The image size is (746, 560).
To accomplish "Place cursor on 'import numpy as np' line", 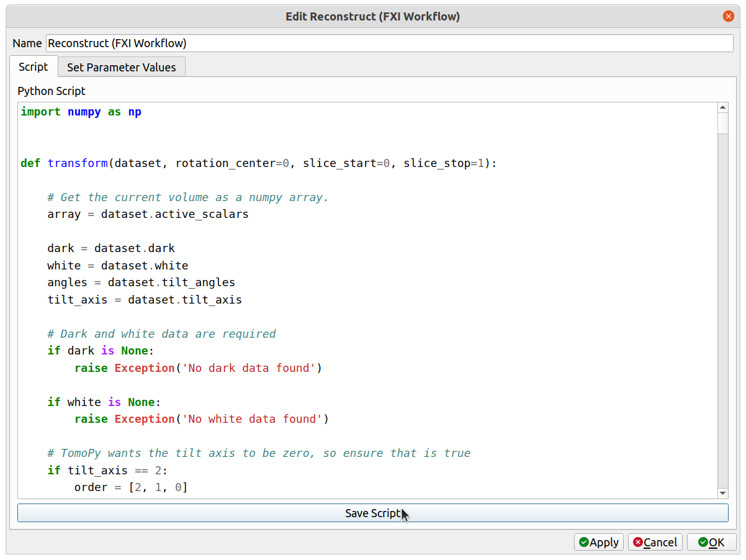I will tap(81, 112).
